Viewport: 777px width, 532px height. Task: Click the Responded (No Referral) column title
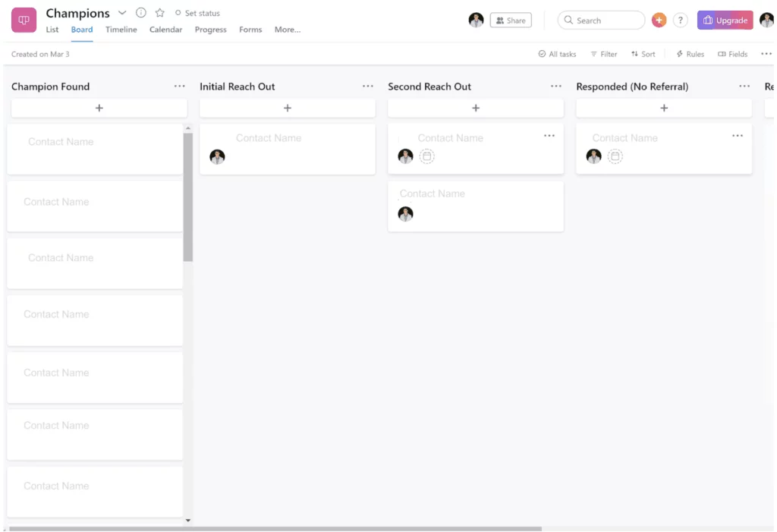coord(632,87)
